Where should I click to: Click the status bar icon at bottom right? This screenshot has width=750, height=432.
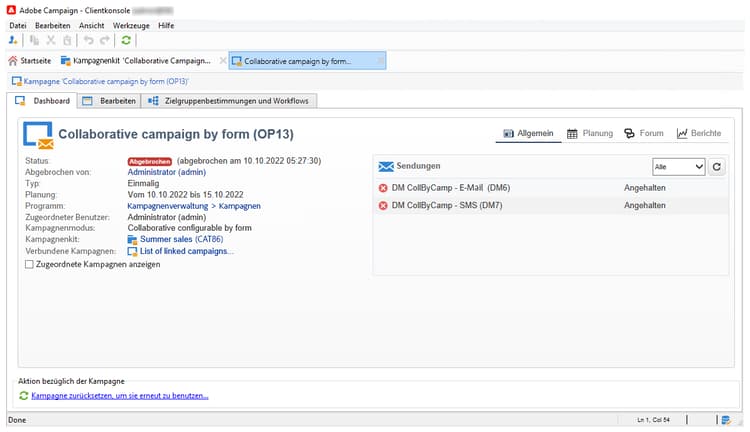coord(726,420)
